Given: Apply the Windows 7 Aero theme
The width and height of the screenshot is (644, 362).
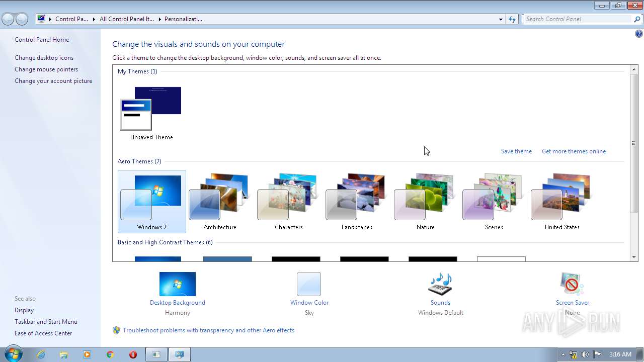Looking at the screenshot, I should point(152,202).
